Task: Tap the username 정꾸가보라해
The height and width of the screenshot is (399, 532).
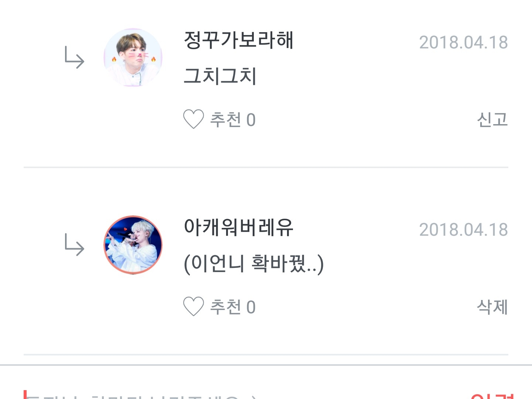Action: tap(239, 40)
